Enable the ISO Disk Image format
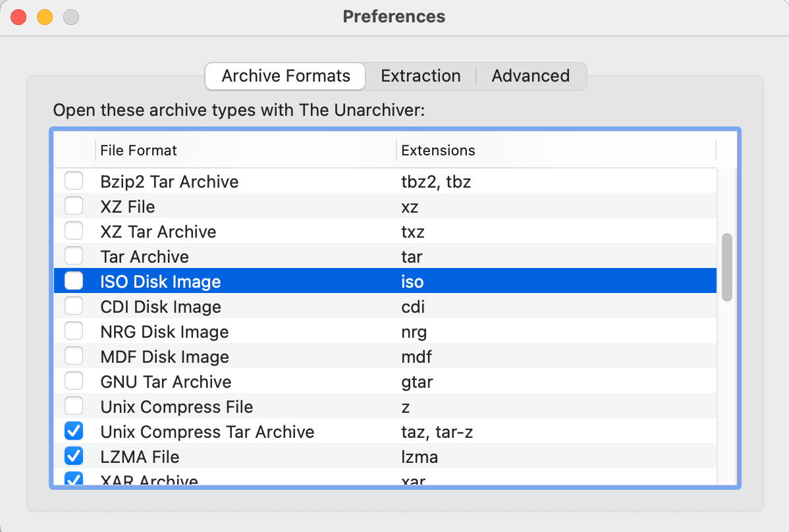 (74, 280)
